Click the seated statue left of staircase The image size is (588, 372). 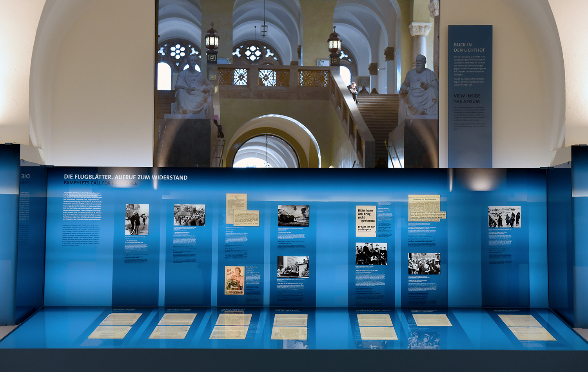click(192, 86)
